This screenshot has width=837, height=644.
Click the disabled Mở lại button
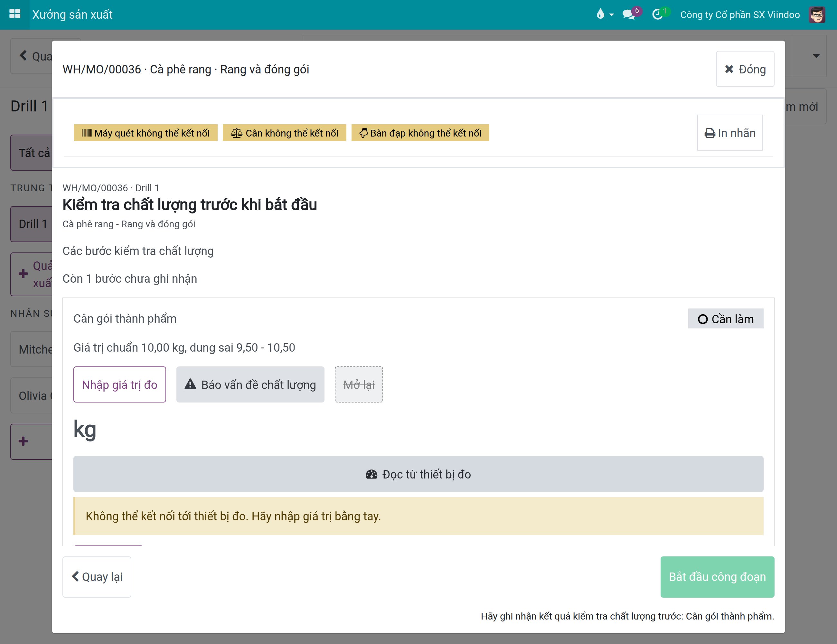point(359,384)
